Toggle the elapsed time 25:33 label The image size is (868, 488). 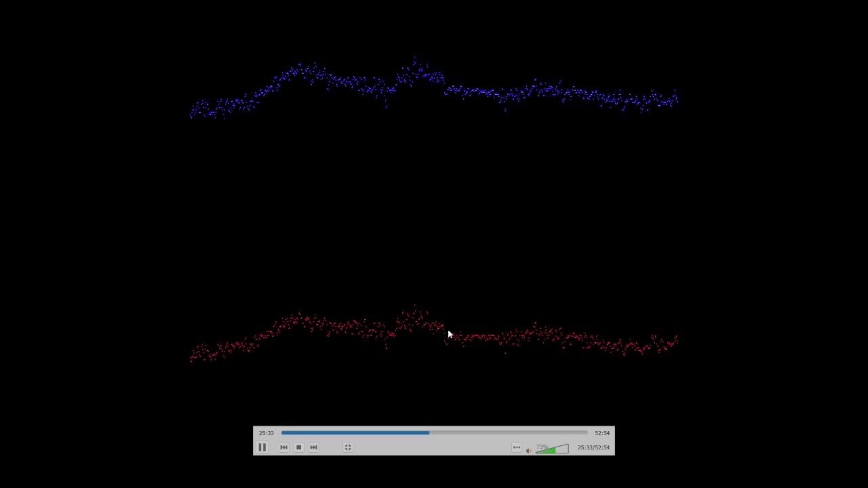[x=267, y=433]
